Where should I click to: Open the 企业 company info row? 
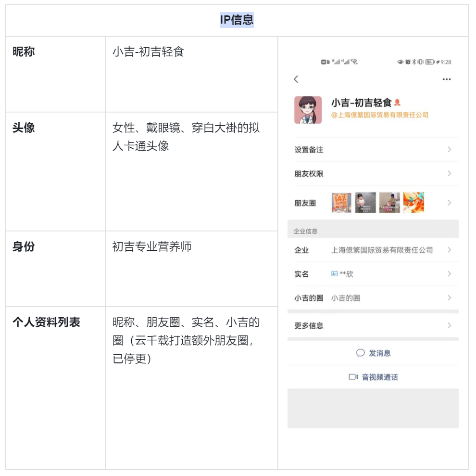(x=373, y=250)
